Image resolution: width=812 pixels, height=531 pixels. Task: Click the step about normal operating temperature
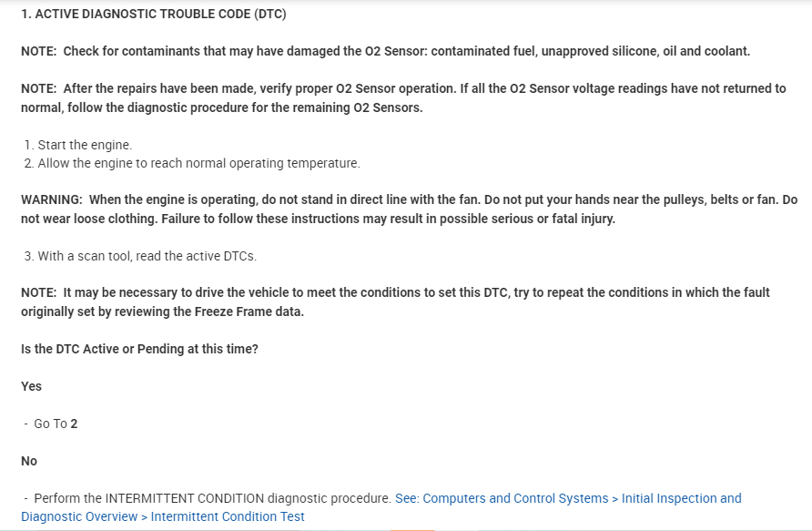click(x=198, y=163)
